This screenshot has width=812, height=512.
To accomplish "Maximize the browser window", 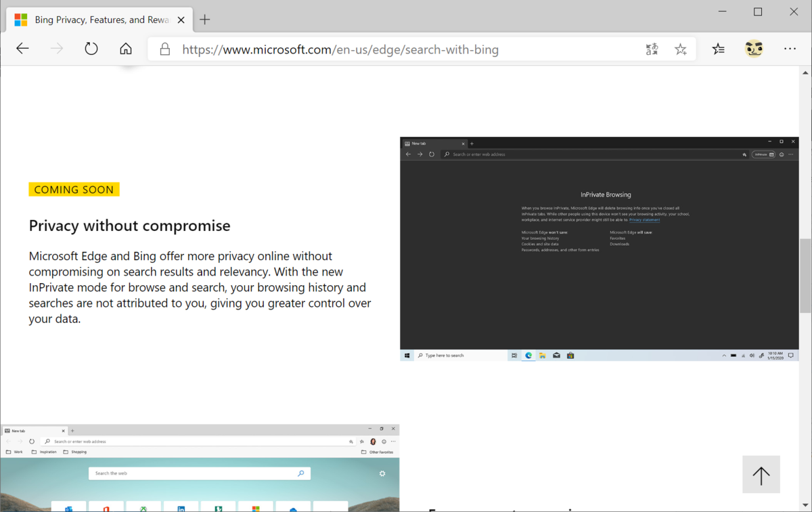I will coord(758,12).
